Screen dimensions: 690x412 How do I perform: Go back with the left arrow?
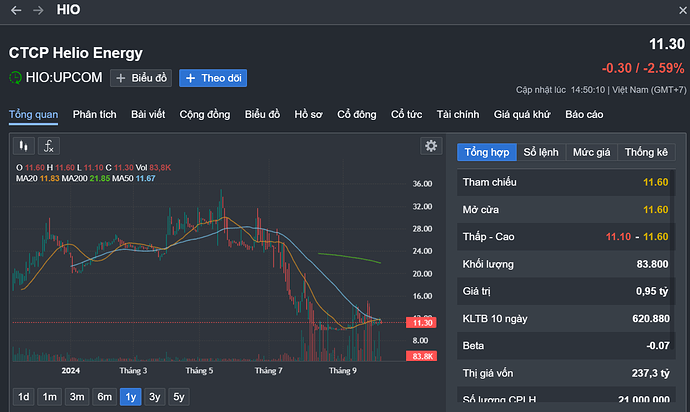16,10
